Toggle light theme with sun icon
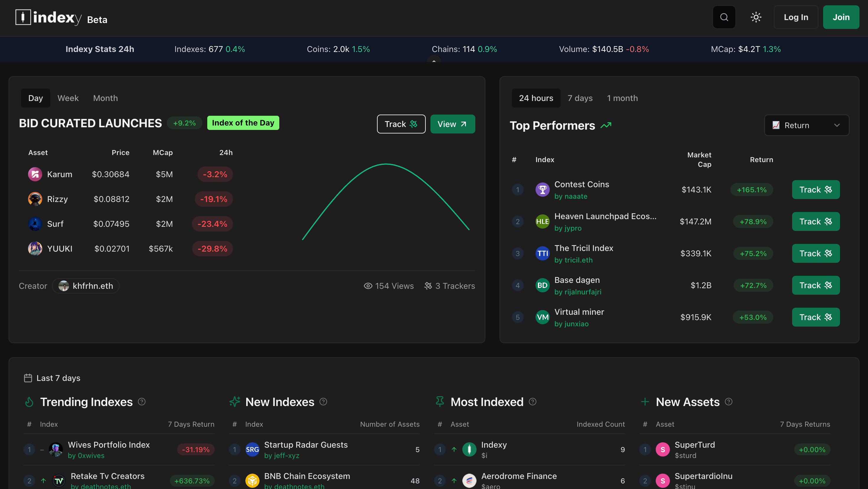This screenshot has height=489, width=868. (x=756, y=17)
